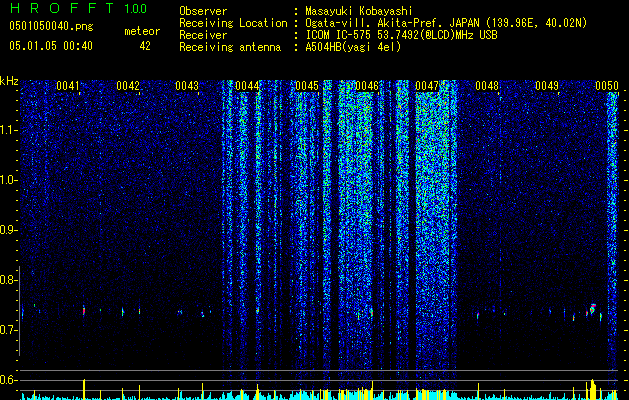The height and width of the screenshot is (400, 629).
Task: Click the 0049 time marker
Action: click(547, 86)
